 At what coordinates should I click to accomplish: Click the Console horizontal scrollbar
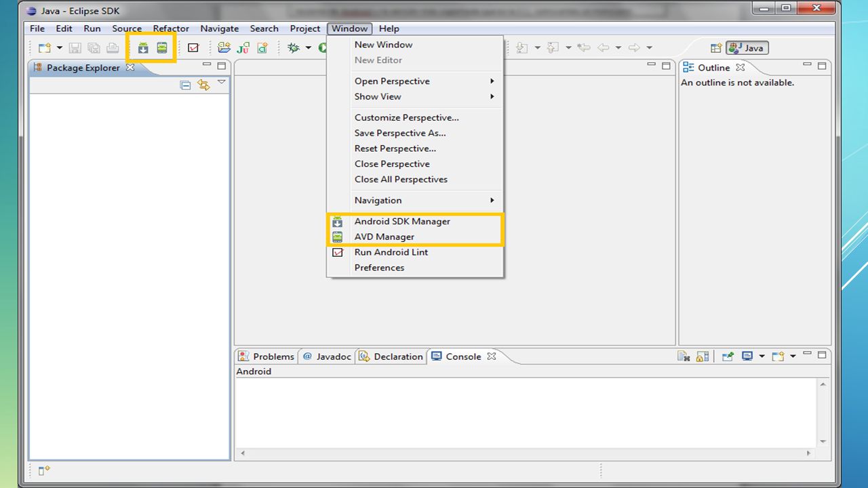[526, 453]
